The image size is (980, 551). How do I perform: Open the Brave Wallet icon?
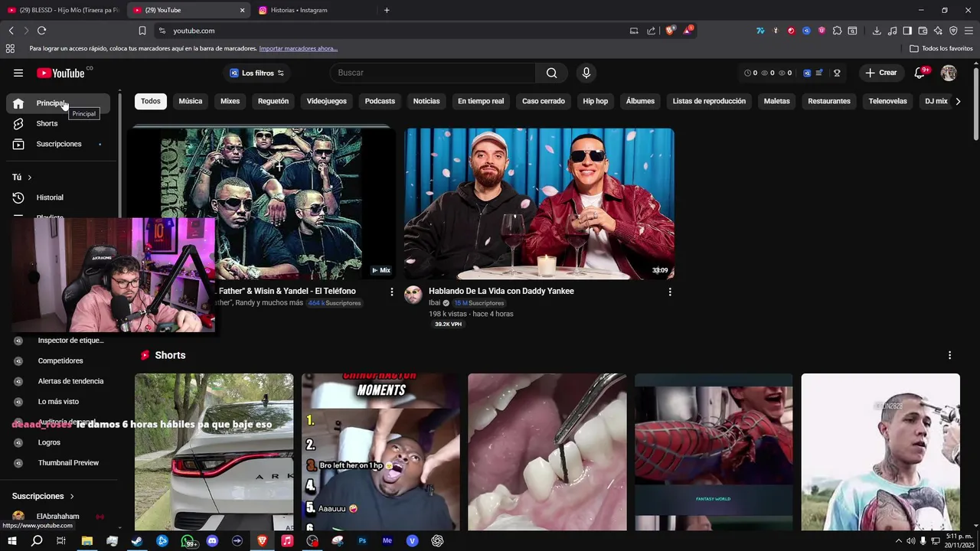[x=923, y=31]
